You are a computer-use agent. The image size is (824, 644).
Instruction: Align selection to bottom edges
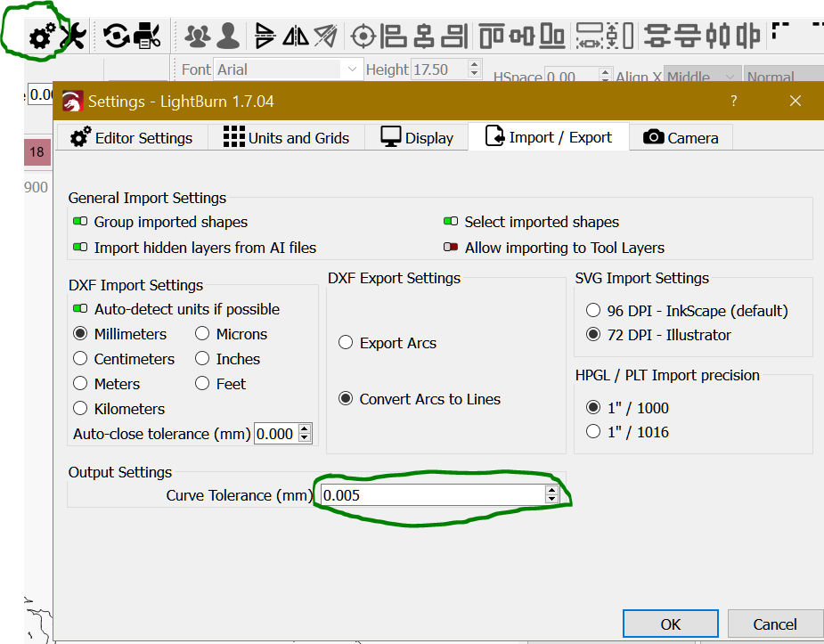551,37
